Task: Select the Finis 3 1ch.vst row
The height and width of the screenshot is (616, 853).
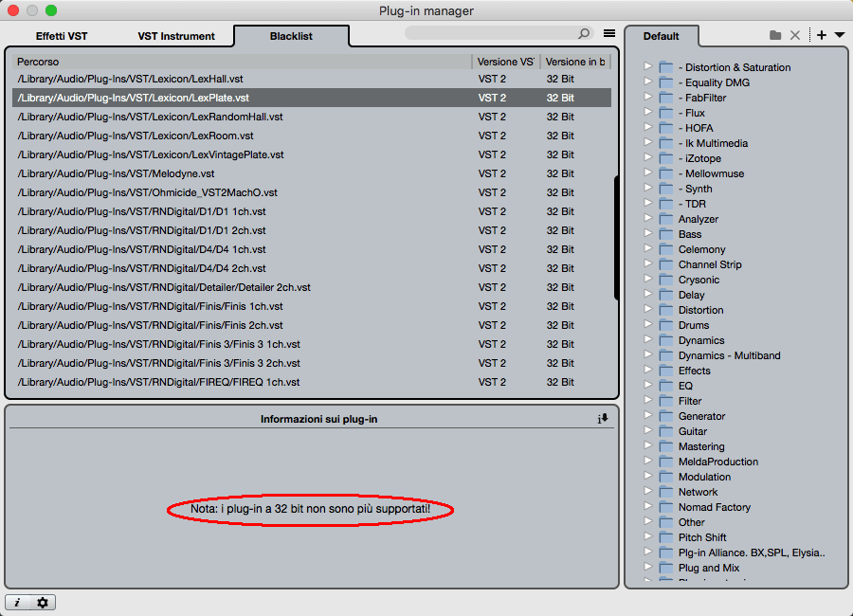Action: [312, 344]
